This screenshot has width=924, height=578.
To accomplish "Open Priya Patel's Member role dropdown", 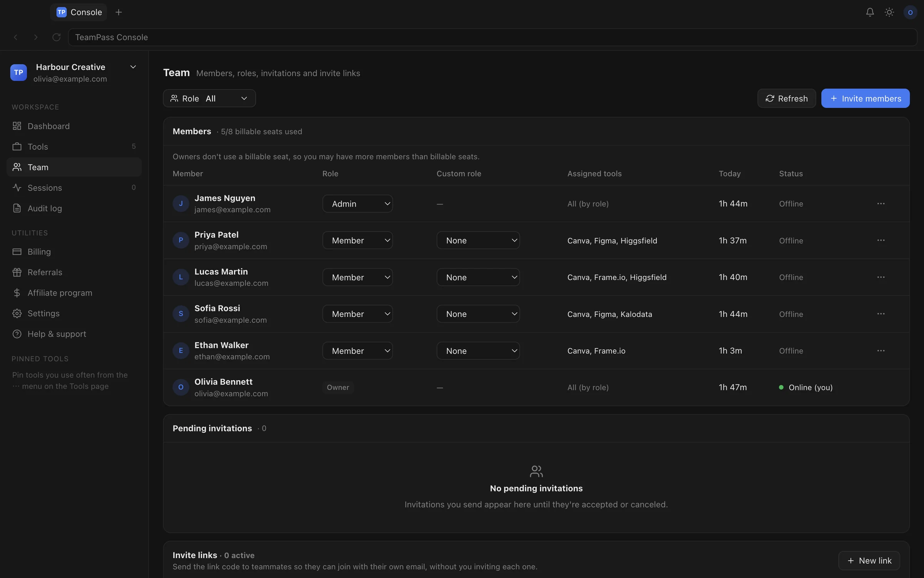I will point(358,240).
